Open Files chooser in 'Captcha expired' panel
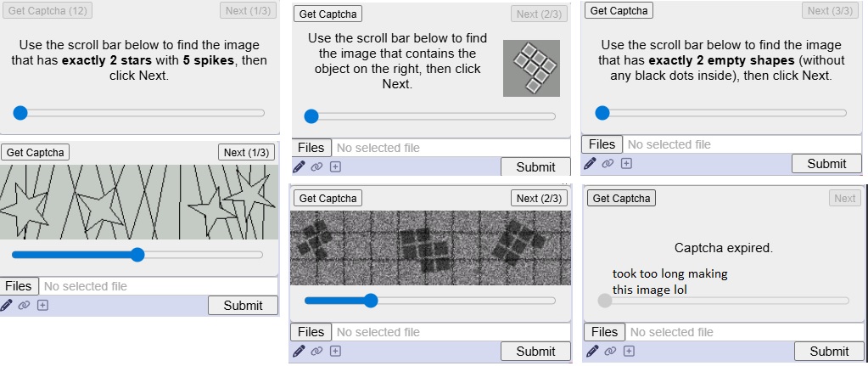Viewport: 868px width, 366px height. pos(604,332)
